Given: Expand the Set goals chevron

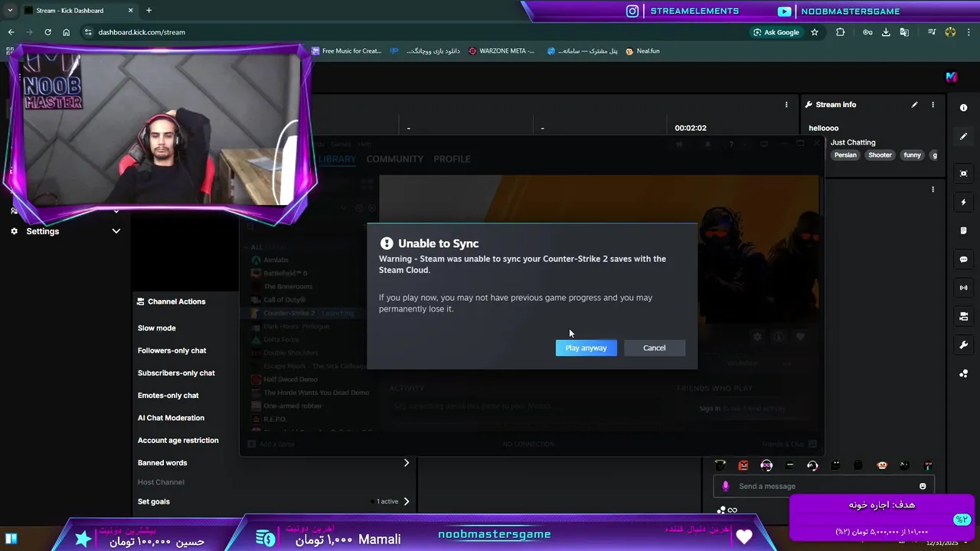Looking at the screenshot, I should point(407,501).
